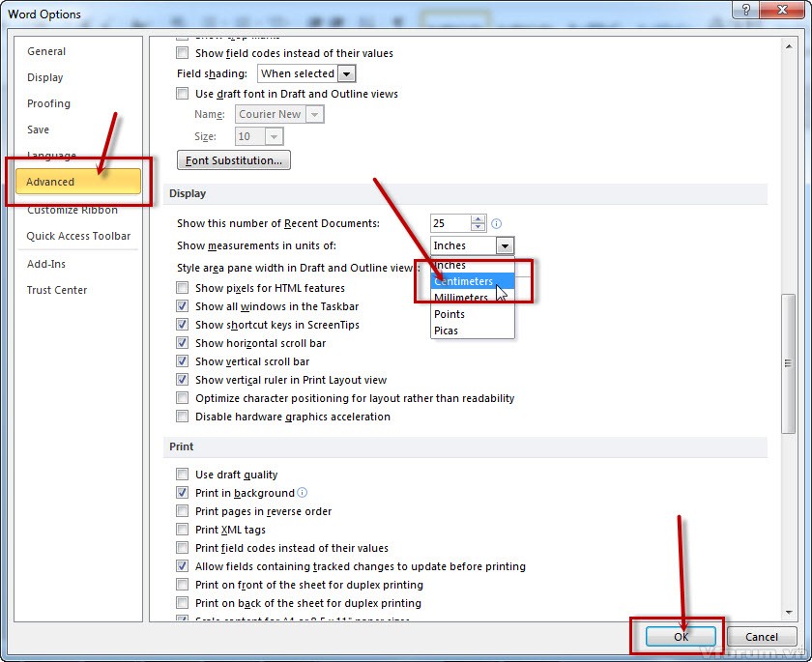
Task: Enable Optimize character positioning for layout
Action: click(x=183, y=398)
